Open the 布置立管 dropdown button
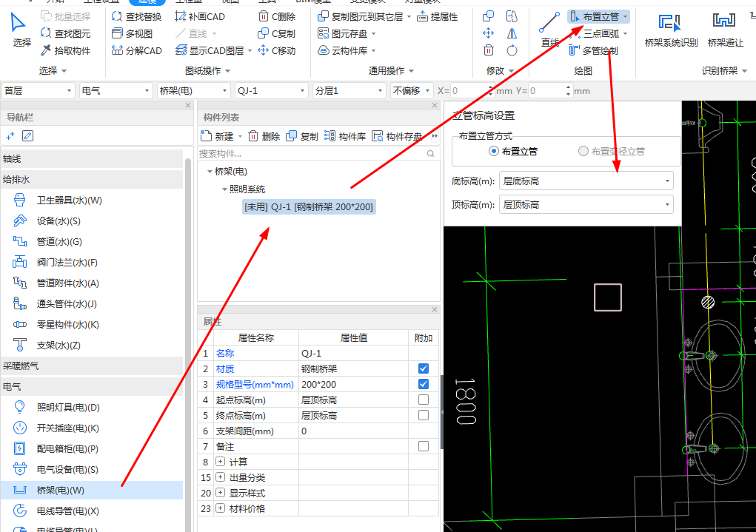The width and height of the screenshot is (756, 532). pos(626,17)
